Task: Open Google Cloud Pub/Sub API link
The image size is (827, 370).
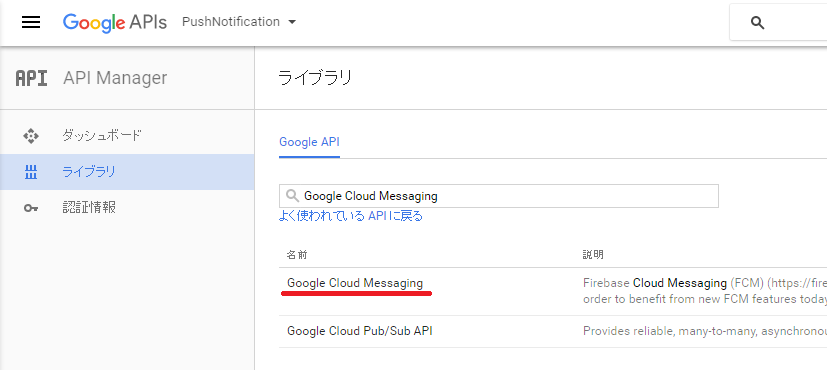Action: tap(360, 331)
